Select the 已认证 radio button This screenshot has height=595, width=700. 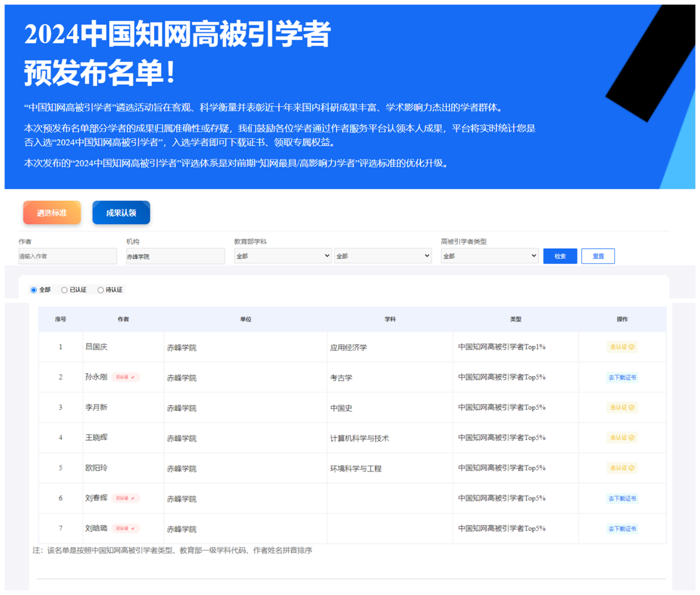[65, 290]
